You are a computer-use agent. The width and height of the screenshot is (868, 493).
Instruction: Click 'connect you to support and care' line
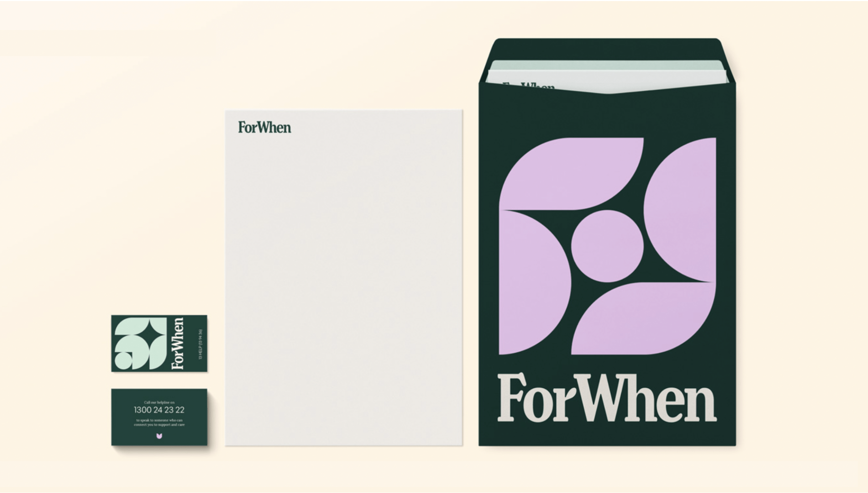pyautogui.click(x=159, y=425)
